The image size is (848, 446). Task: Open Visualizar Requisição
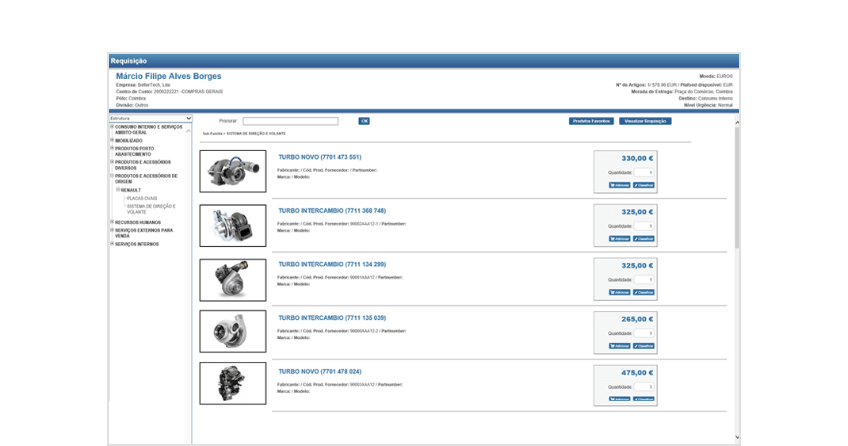[645, 121]
